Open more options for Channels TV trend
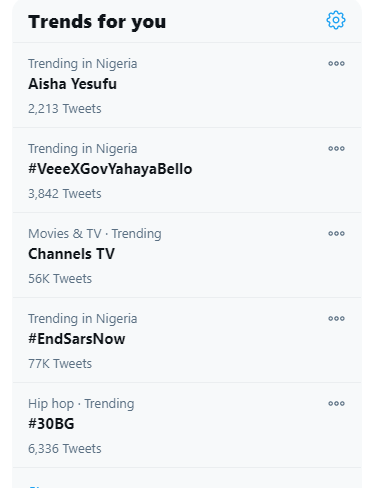The height and width of the screenshot is (488, 376). 336,233
